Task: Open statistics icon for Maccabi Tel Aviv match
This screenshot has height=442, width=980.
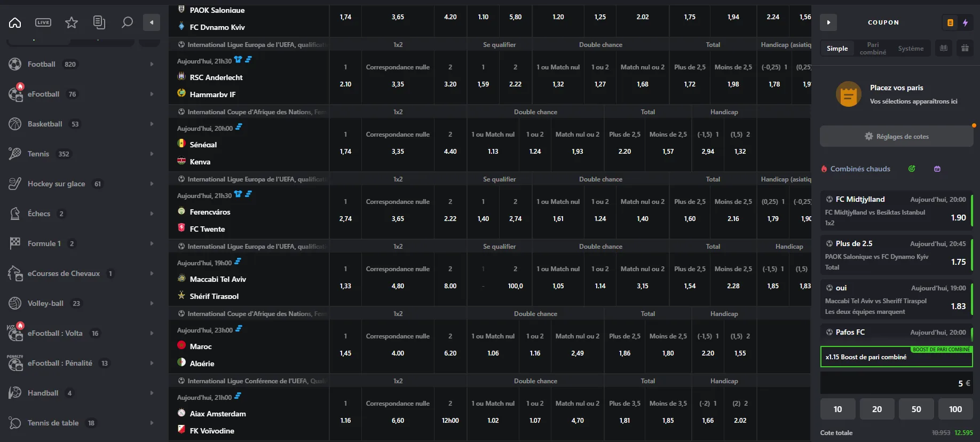Action: click(x=238, y=261)
